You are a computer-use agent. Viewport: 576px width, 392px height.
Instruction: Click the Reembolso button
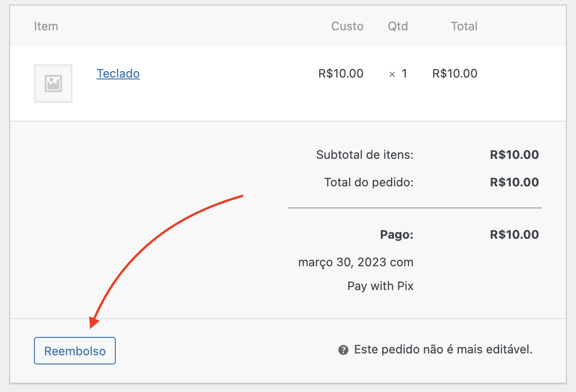click(x=74, y=350)
